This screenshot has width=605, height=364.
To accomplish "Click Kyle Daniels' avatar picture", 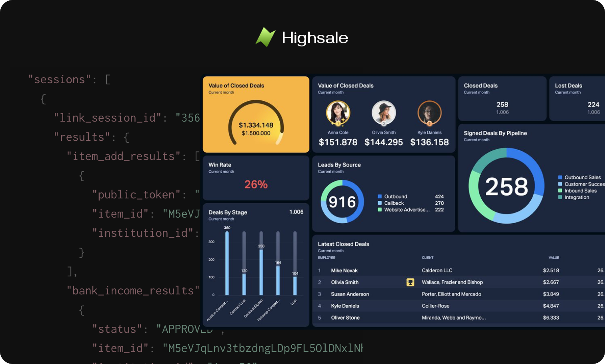I will (429, 113).
